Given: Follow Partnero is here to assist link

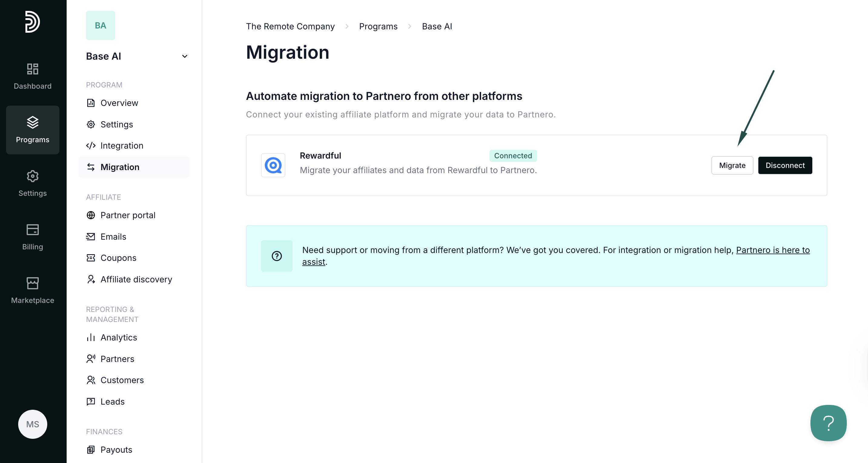Looking at the screenshot, I should pos(772,250).
